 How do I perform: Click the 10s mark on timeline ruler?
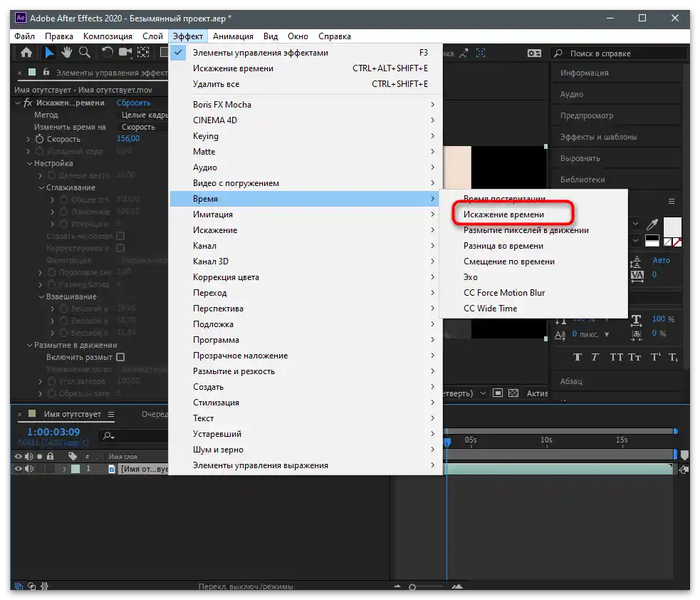pos(546,440)
